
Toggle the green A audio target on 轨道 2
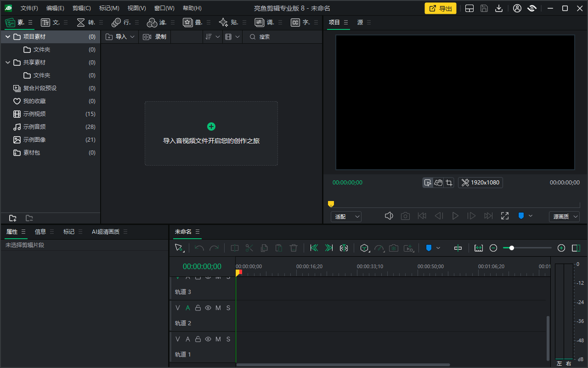tap(188, 308)
